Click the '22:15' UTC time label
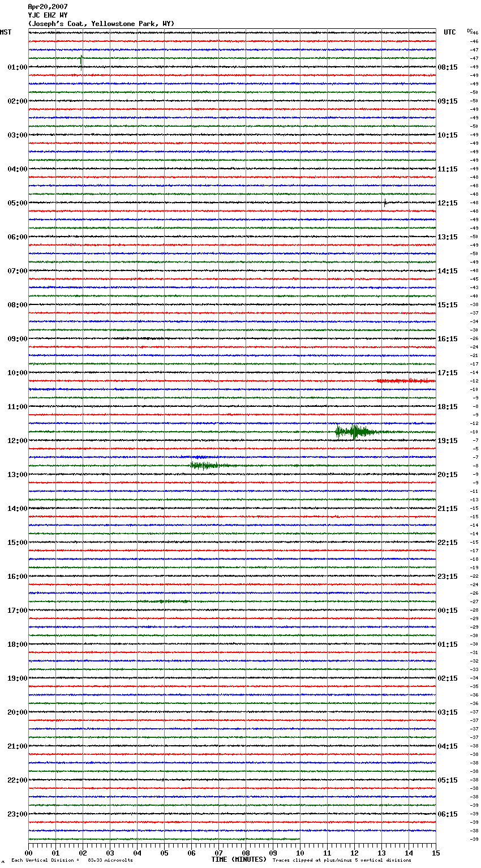The height and width of the screenshot is (868, 481). [x=448, y=543]
